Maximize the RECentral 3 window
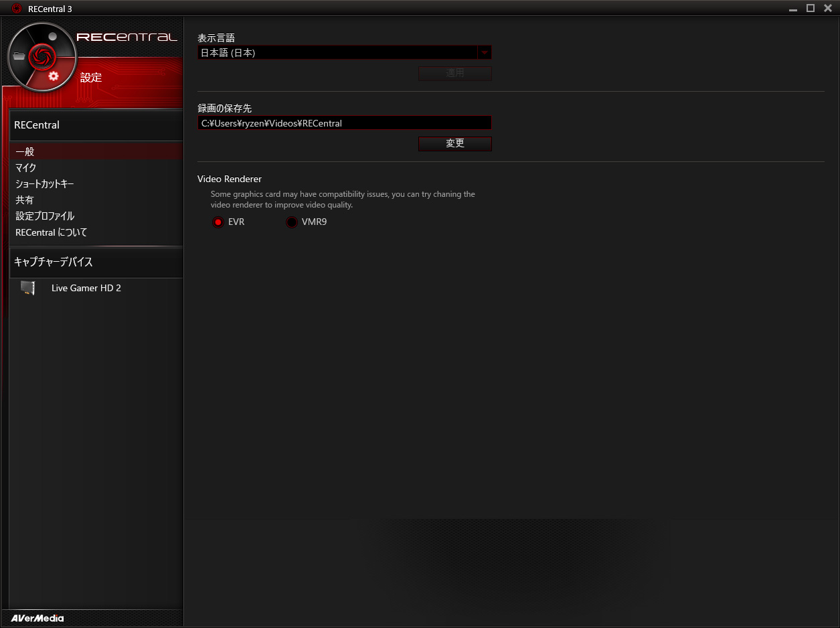840x628 pixels. tap(811, 8)
